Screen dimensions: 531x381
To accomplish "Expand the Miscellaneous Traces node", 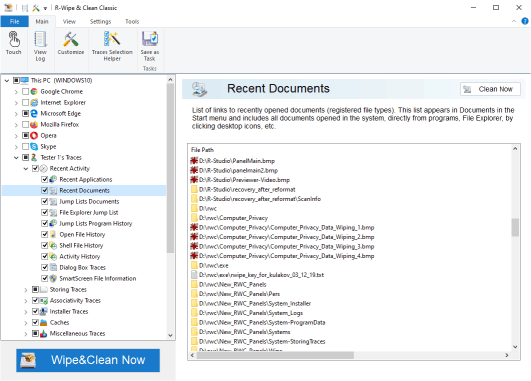I will tap(26, 334).
